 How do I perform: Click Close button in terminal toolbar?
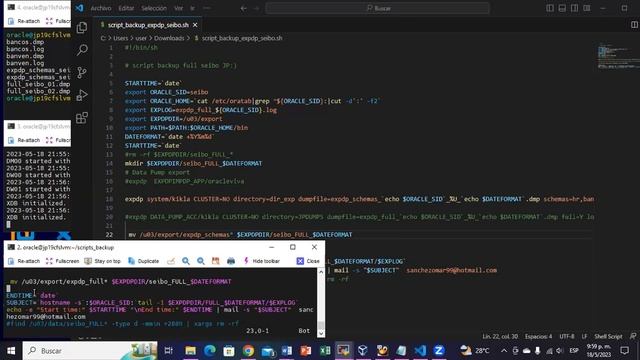pos(308,261)
